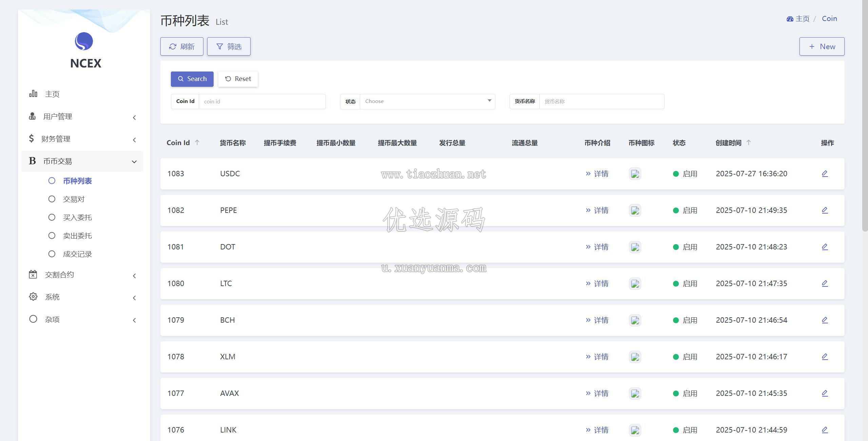Sort by 创建时间 arrow
This screenshot has height=441, width=868.
[749, 142]
